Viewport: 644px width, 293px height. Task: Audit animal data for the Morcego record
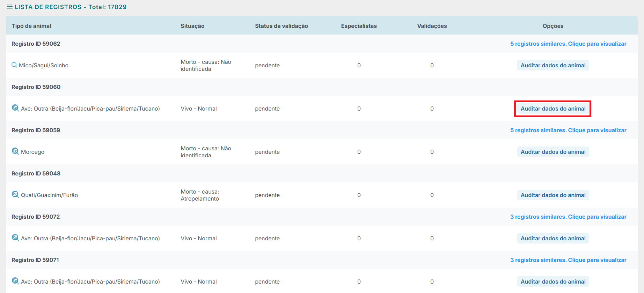tap(553, 152)
